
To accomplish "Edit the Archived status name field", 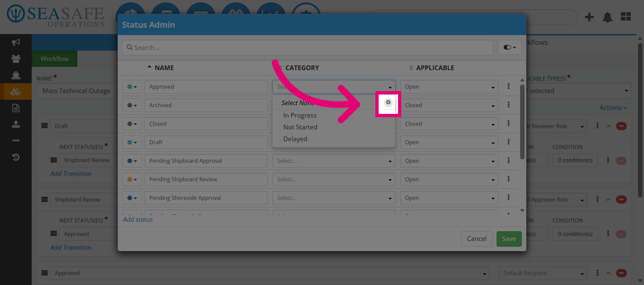I will point(206,105).
